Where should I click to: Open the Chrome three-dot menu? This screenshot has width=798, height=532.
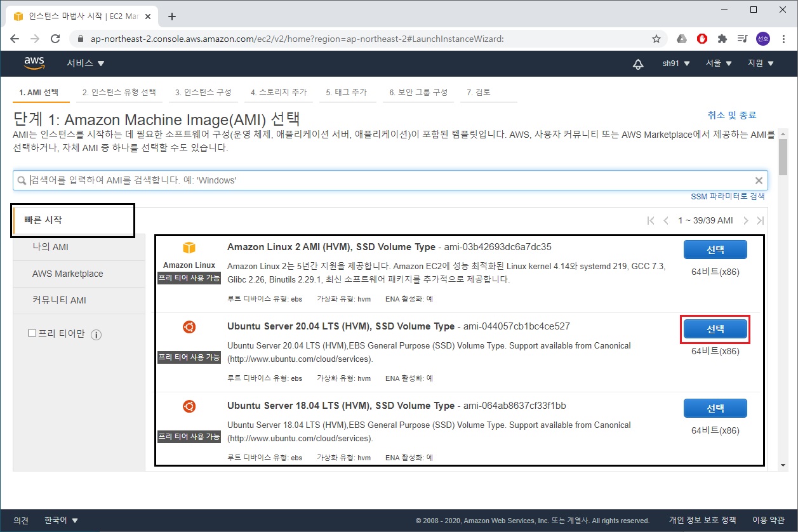coord(783,39)
